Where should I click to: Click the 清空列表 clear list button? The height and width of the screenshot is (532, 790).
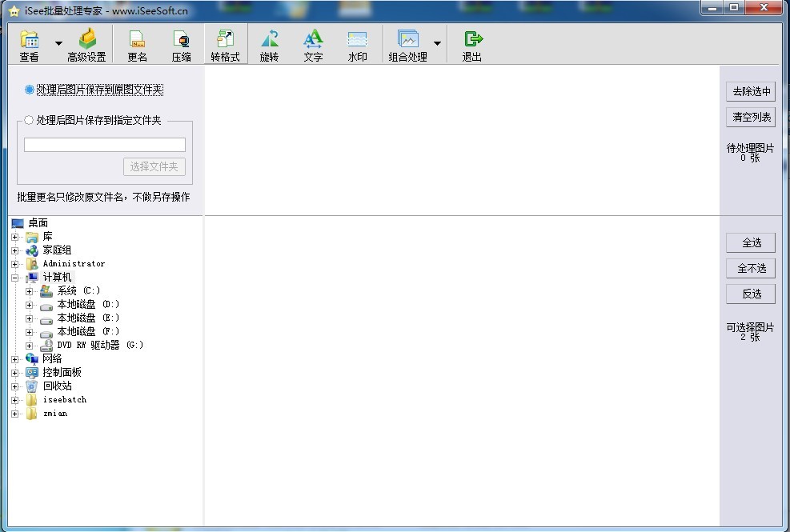tap(751, 118)
